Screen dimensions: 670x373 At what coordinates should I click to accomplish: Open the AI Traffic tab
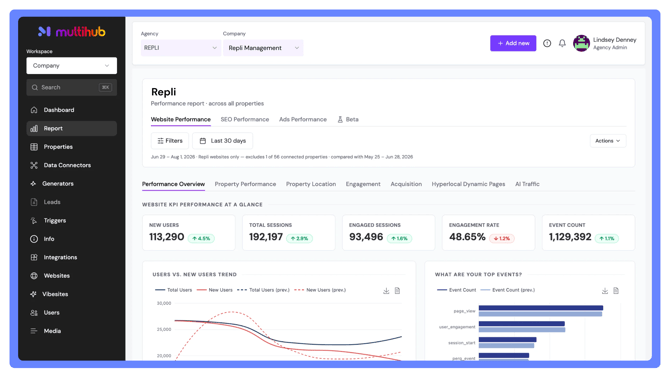point(527,184)
